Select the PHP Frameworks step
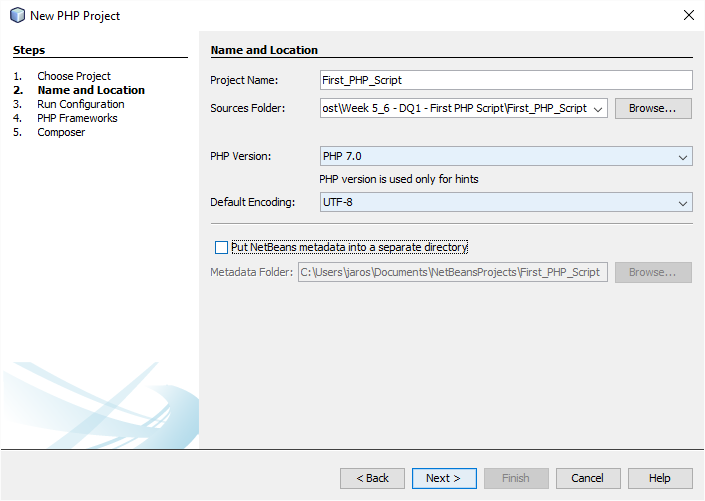Viewport: 705px width, 501px height. pos(77,118)
